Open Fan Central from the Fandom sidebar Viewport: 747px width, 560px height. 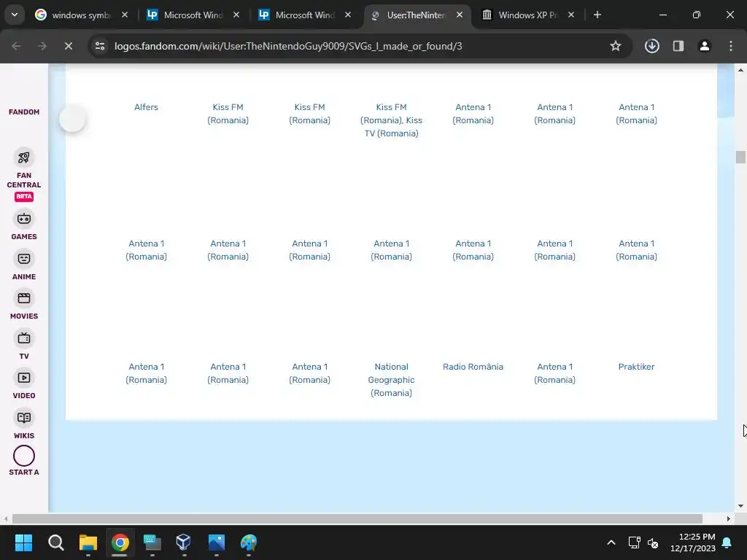[x=24, y=174]
